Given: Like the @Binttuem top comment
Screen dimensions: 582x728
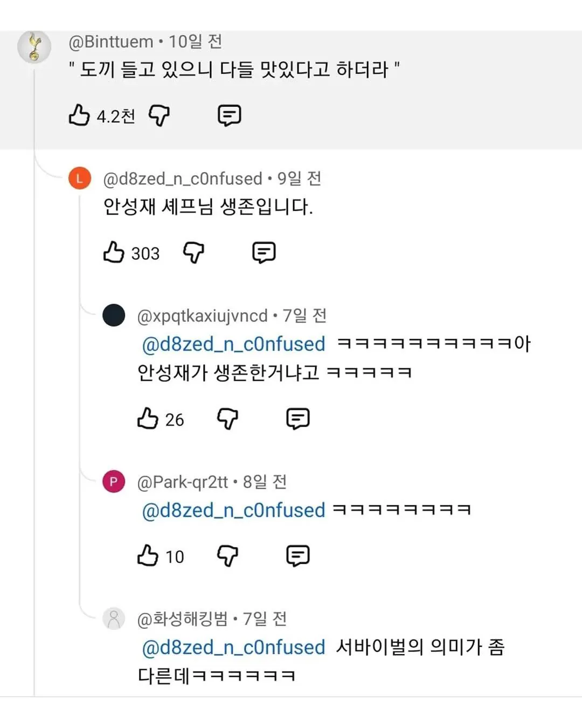Looking at the screenshot, I should 79,115.
